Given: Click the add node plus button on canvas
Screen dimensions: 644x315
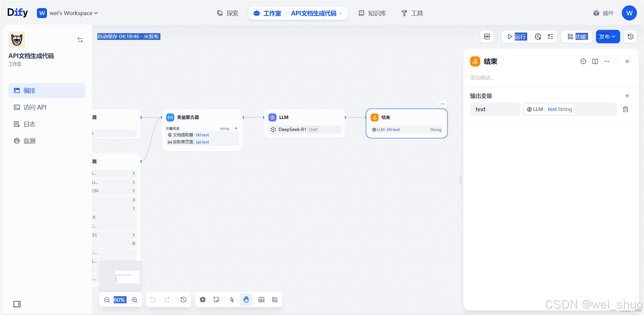Looking at the screenshot, I should click(203, 300).
